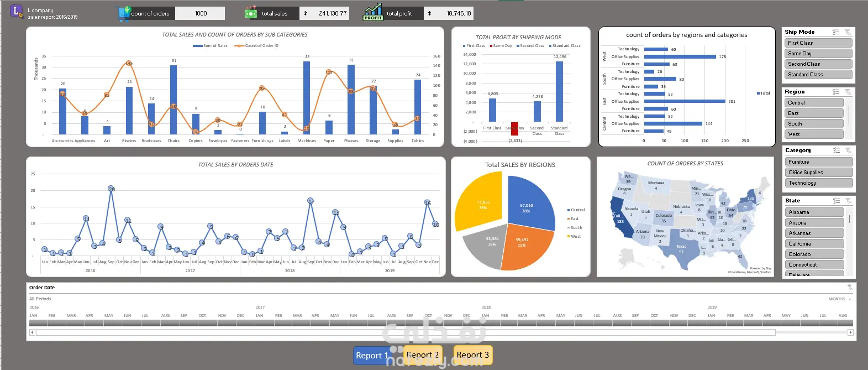Screen dimensions: 868x370
Task: Click the total sales money icon
Action: tap(251, 13)
